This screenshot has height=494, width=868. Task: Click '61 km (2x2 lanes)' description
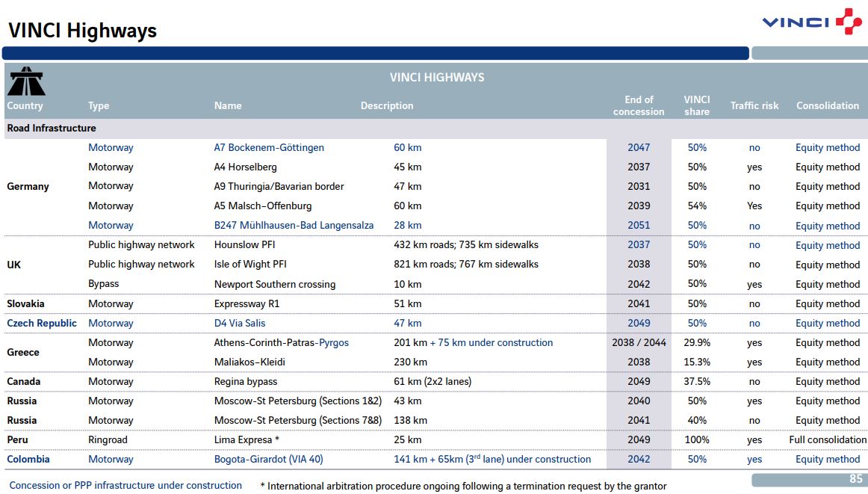[433, 381]
